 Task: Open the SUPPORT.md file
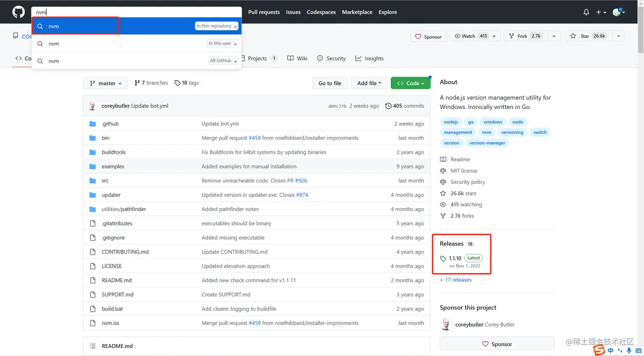(x=118, y=295)
